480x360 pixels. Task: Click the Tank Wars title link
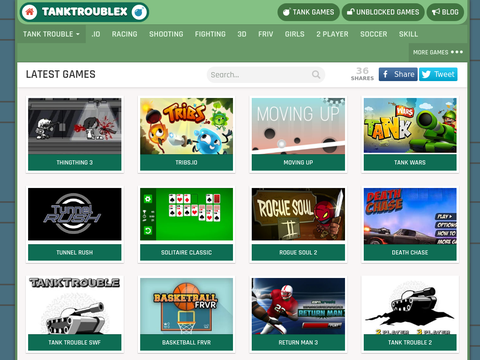(x=410, y=162)
